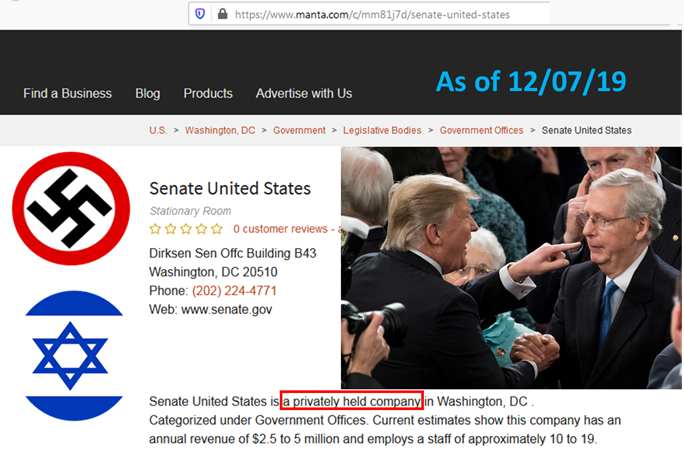Click the phone number (202) 224-4771
This screenshot has width=684, height=458.
click(x=234, y=291)
